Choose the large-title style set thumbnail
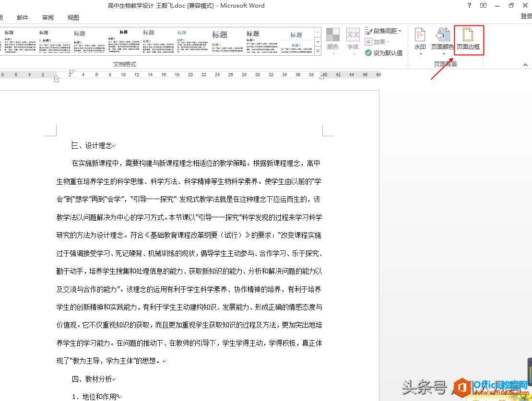 (220, 41)
